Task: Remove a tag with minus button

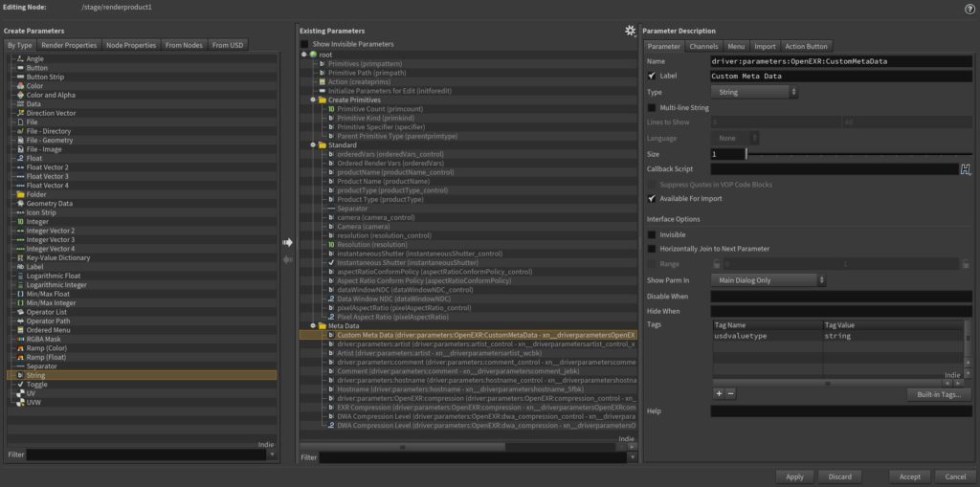Action: [730, 394]
